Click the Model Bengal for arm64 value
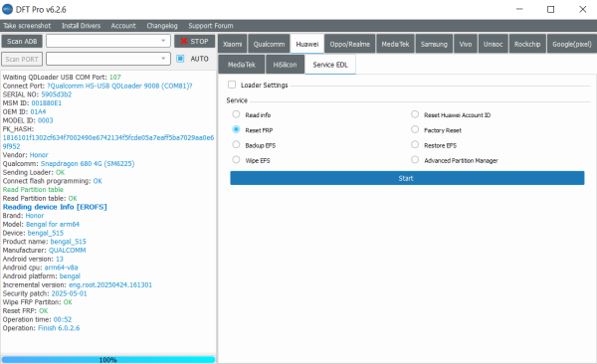597x364 pixels. 53,224
